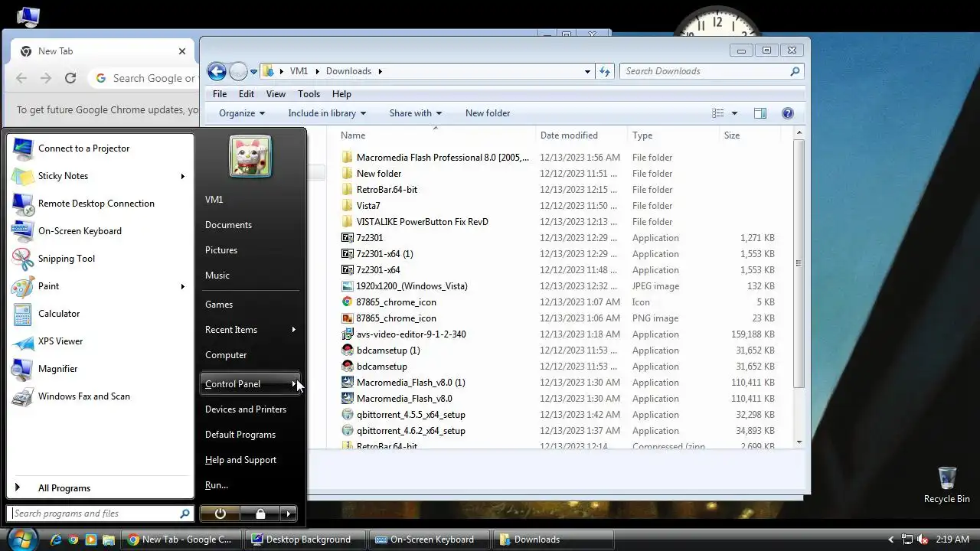Select the qbittorrent_4.6.2_x64_setup file
Image resolution: width=980 pixels, height=551 pixels.
[410, 431]
